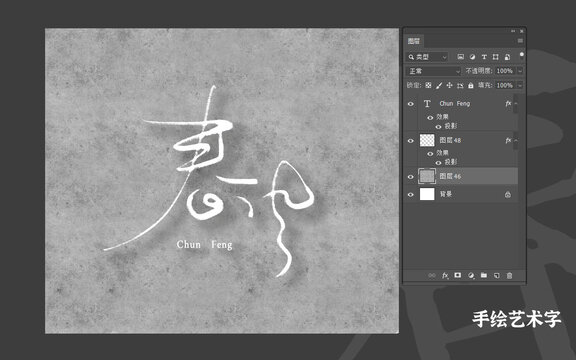Create new fill or adjustment layer

(471, 275)
